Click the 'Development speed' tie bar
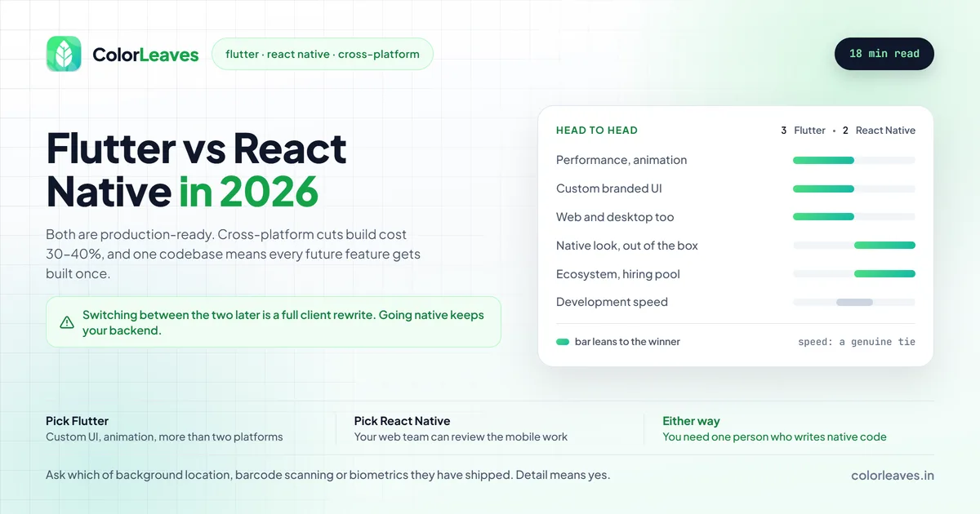Viewport: 980px width, 514px height. click(854, 302)
